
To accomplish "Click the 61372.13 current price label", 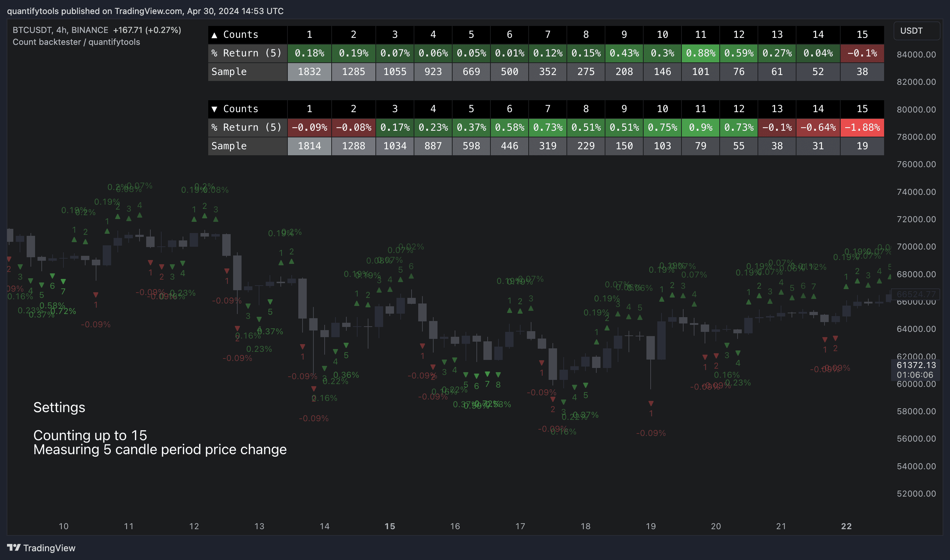I will coord(916,365).
